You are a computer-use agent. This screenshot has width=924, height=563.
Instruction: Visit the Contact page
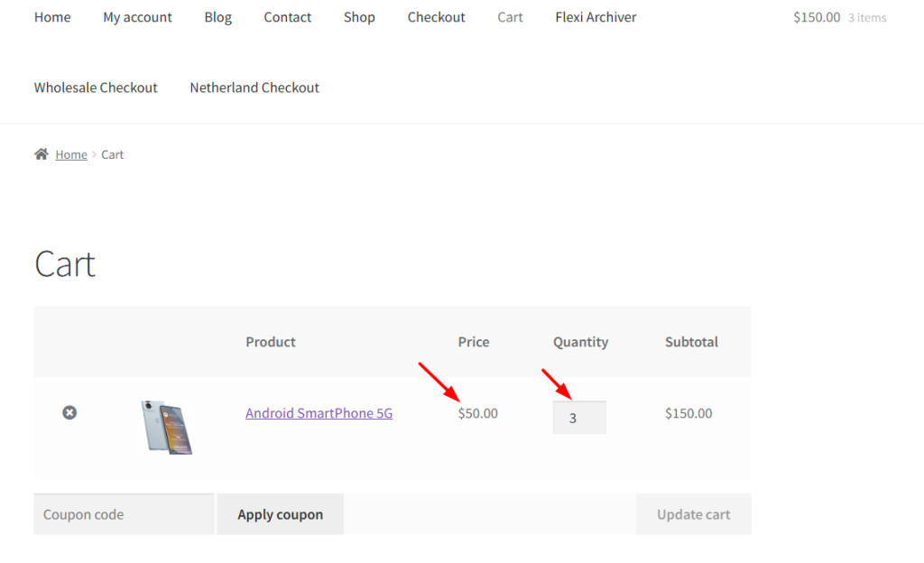287,17
